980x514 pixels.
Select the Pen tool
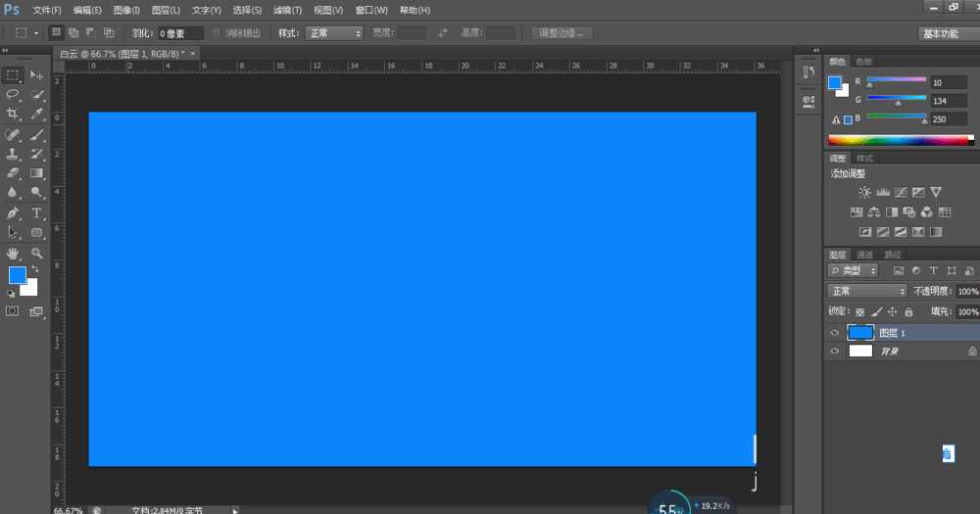click(13, 212)
